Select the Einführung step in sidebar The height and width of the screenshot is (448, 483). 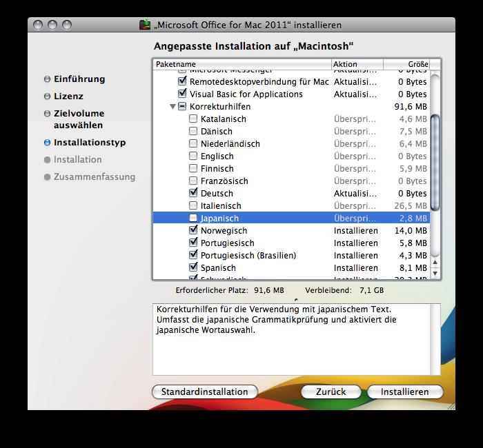[79, 79]
